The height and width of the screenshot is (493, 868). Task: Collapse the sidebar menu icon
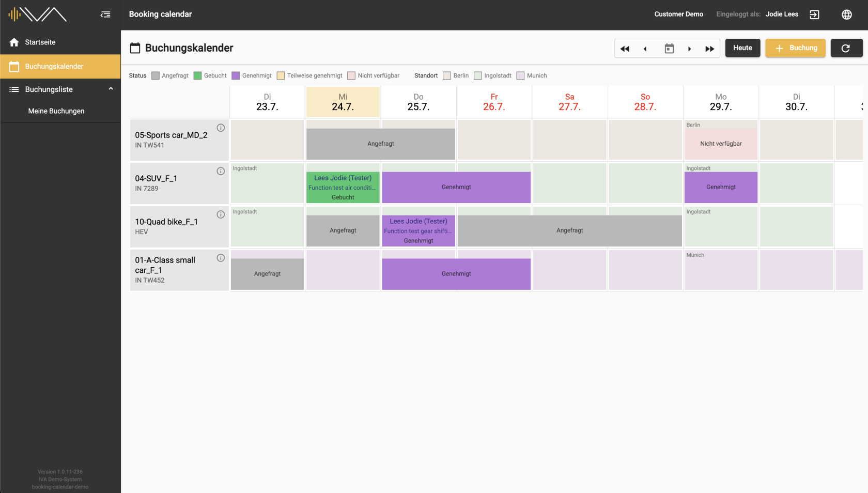[105, 14]
